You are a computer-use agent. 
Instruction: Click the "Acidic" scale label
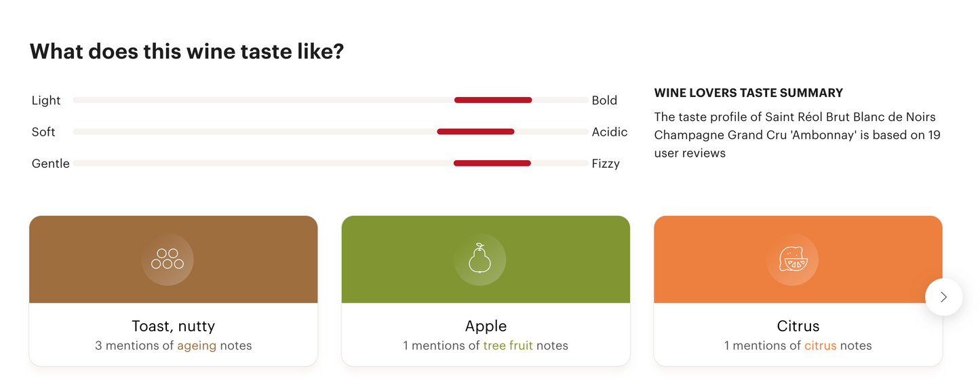tap(610, 132)
